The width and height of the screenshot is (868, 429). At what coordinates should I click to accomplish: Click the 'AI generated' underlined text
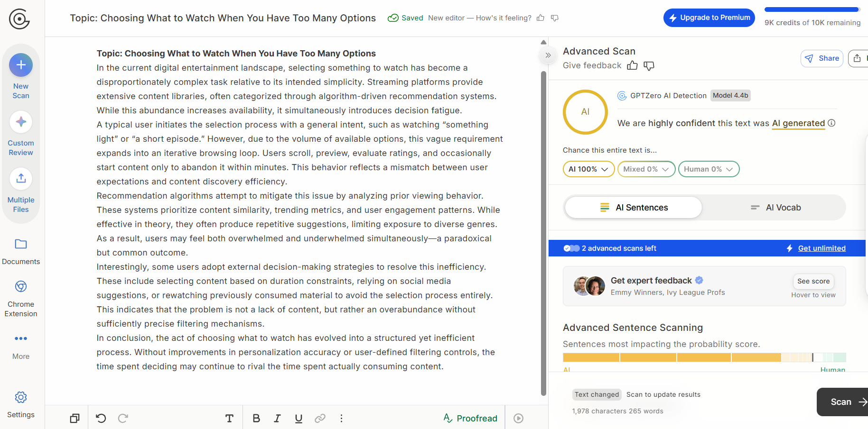coord(798,123)
